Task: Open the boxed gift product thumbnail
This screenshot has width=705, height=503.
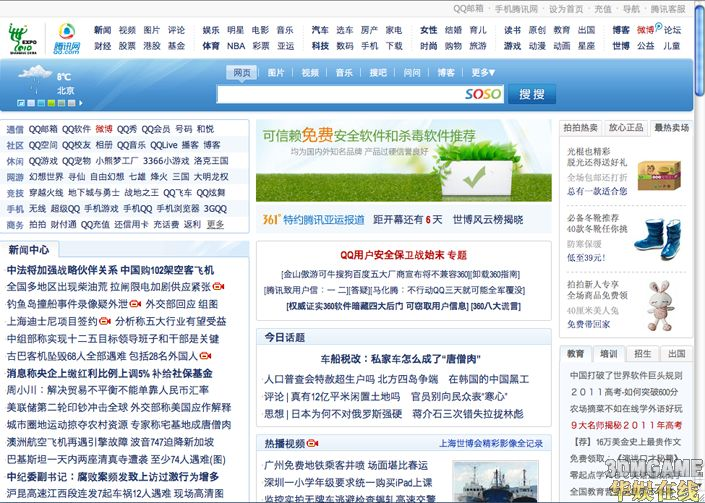Action: tap(659, 175)
